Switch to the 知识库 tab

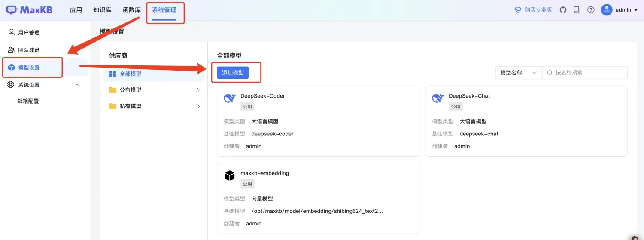[102, 10]
